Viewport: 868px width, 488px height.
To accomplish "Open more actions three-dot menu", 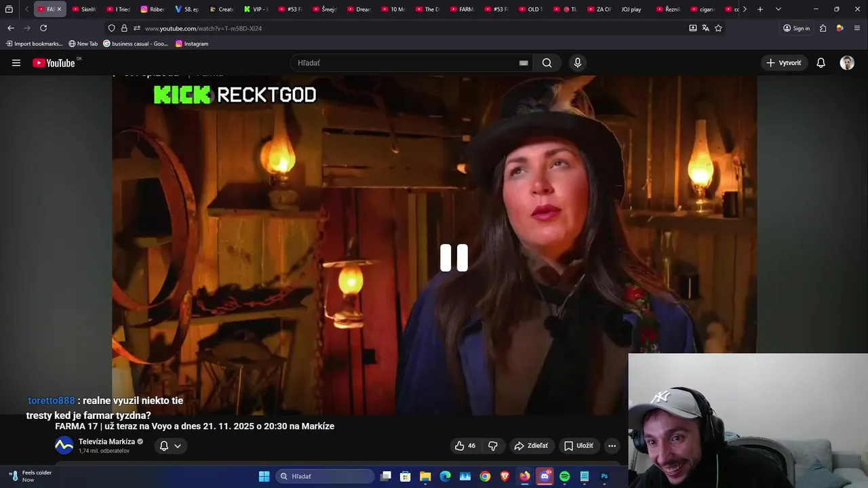I will click(612, 445).
